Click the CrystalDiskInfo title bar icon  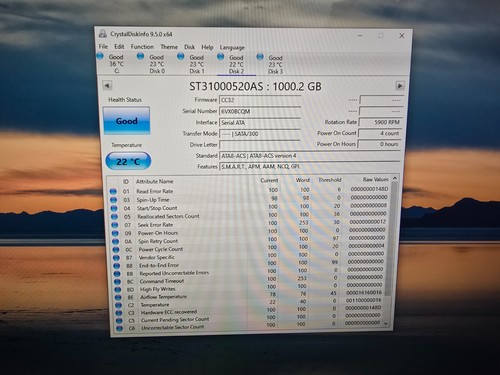(103, 34)
